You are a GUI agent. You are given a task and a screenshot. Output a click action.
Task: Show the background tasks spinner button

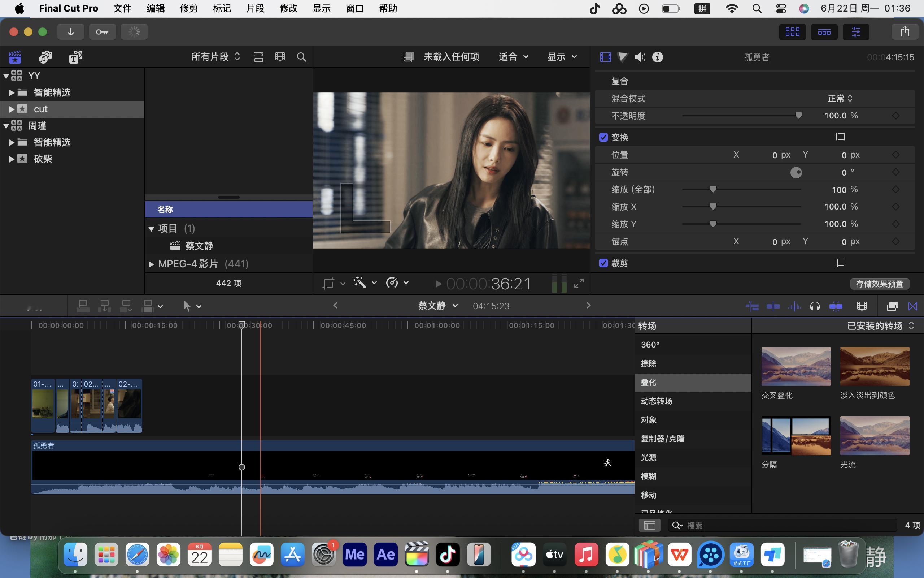pyautogui.click(x=134, y=32)
